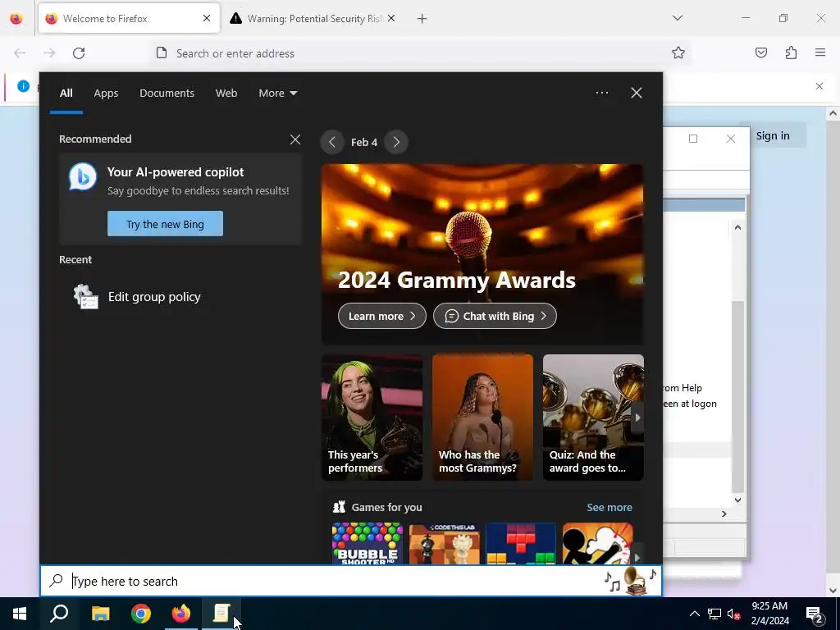840x630 pixels.
Task: Open File Explorer from the taskbar
Action: (100, 614)
